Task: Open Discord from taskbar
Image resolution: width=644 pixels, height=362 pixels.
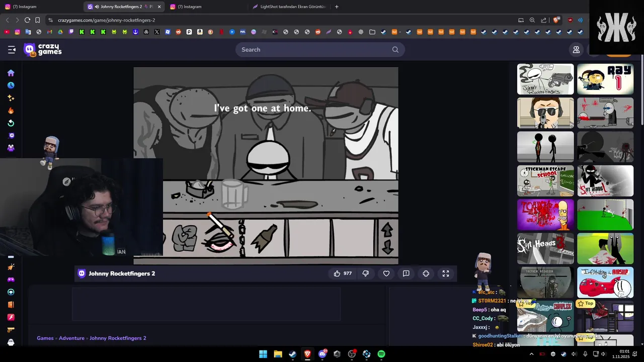Action: pos(323,354)
